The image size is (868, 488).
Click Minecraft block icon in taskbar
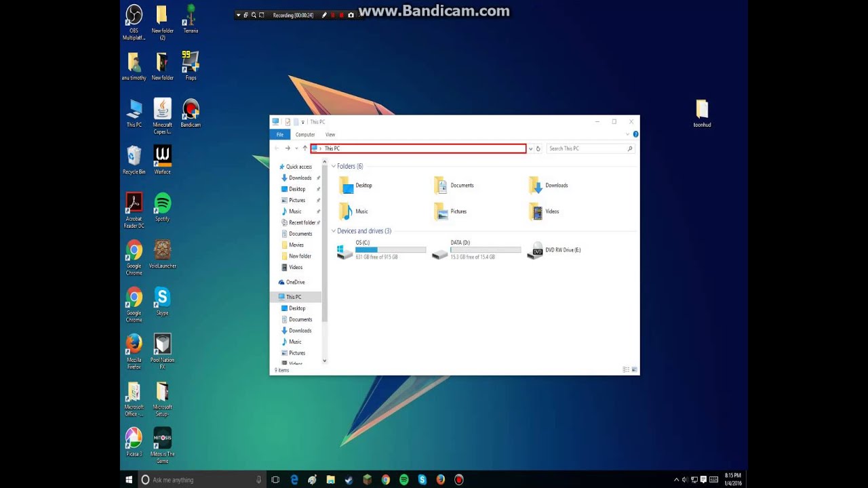point(367,480)
